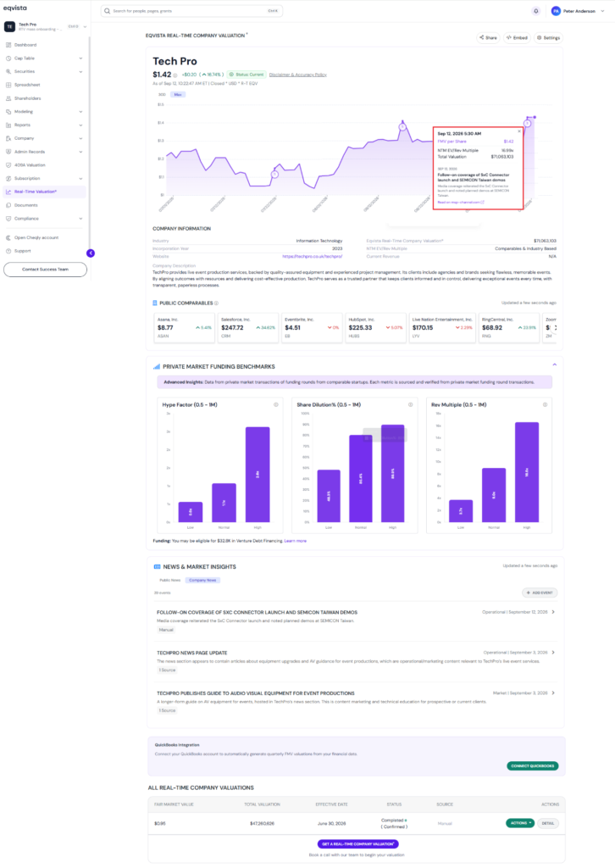Open Detail for June 30 valuation

pyautogui.click(x=548, y=823)
